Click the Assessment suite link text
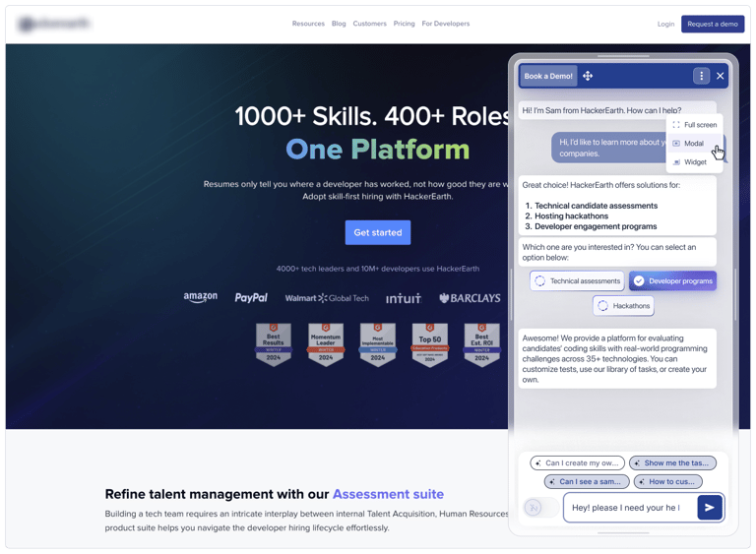This screenshot has height=554, width=756. click(388, 494)
